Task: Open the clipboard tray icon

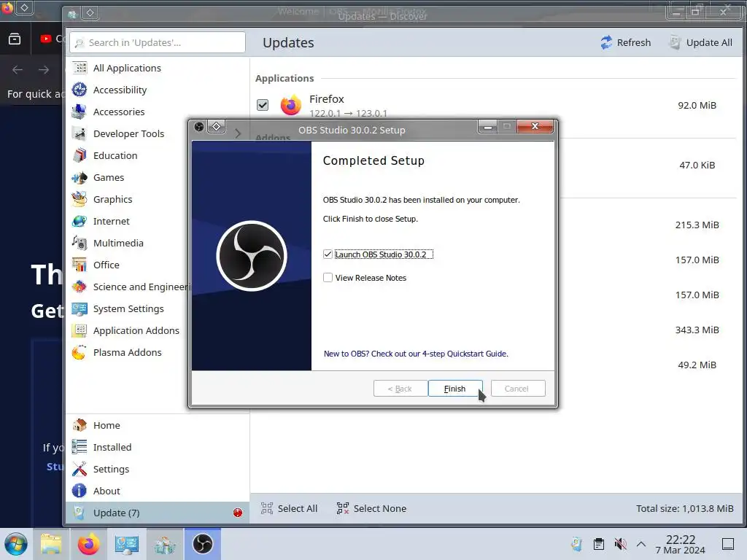Action: [x=599, y=544]
